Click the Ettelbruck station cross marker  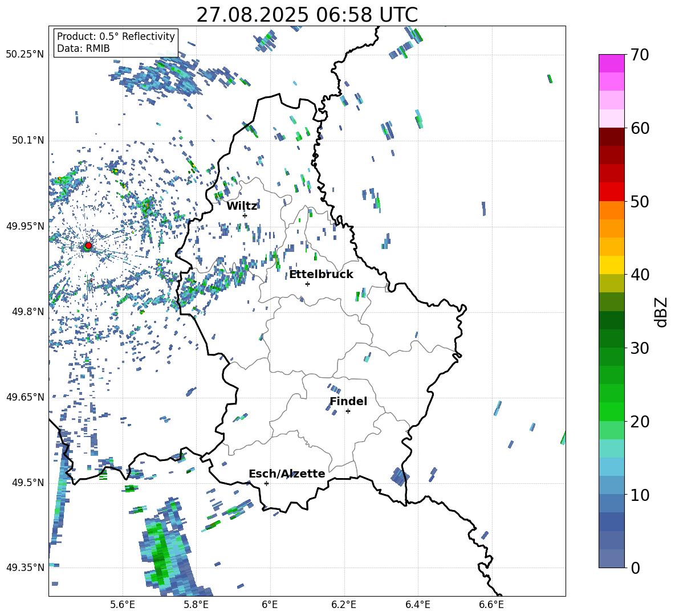tap(307, 284)
